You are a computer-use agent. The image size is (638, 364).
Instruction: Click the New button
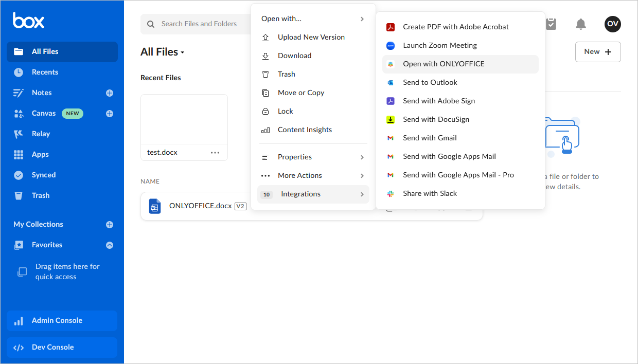(x=597, y=51)
